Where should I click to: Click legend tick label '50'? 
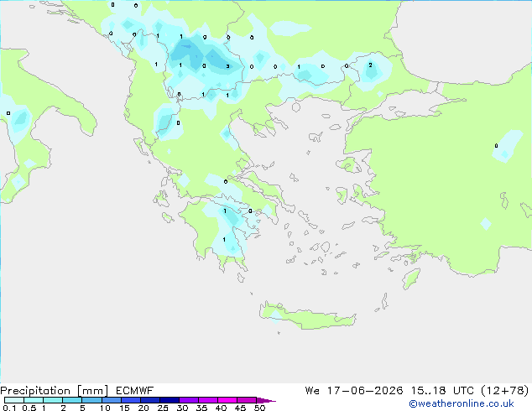[259, 408]
